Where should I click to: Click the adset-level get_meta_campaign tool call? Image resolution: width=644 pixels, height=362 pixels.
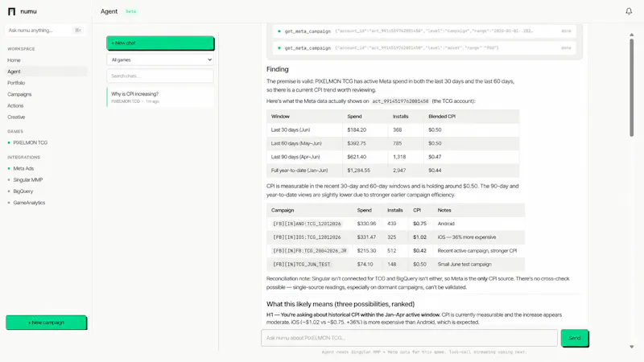pyautogui.click(x=425, y=48)
